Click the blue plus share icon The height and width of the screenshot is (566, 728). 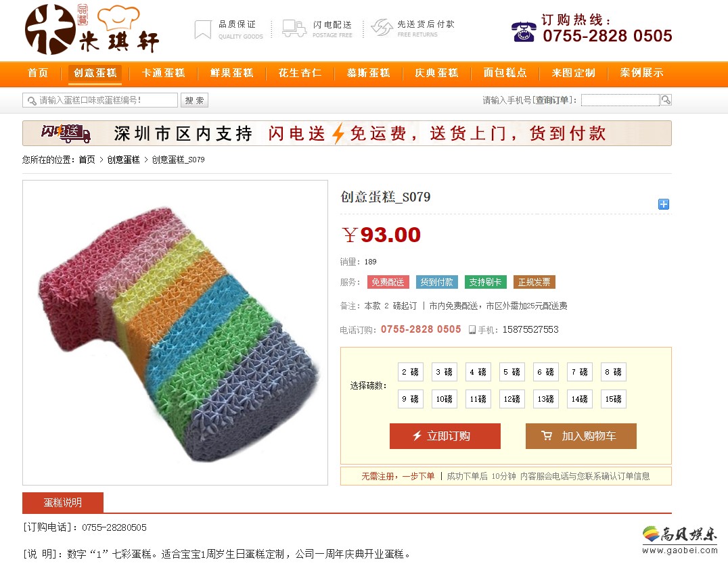point(664,204)
